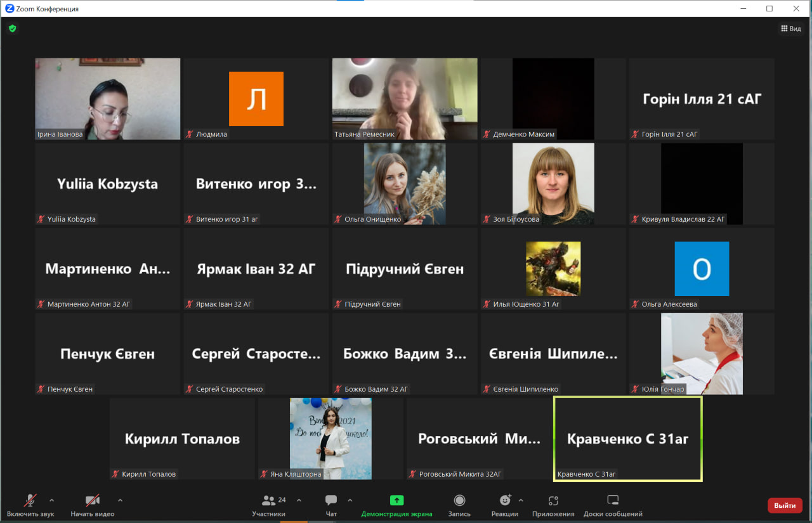812x523 pixels.
Task: Open Доски сообщений whiteboards
Action: (x=613, y=505)
